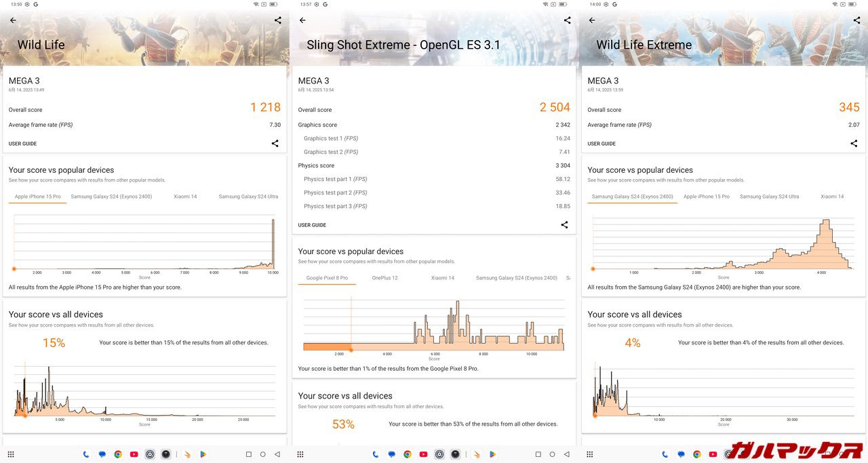This screenshot has width=868, height=463.
Task: Select Xiaomi 14 tab in the Wild Life comparison
Action: [185, 197]
